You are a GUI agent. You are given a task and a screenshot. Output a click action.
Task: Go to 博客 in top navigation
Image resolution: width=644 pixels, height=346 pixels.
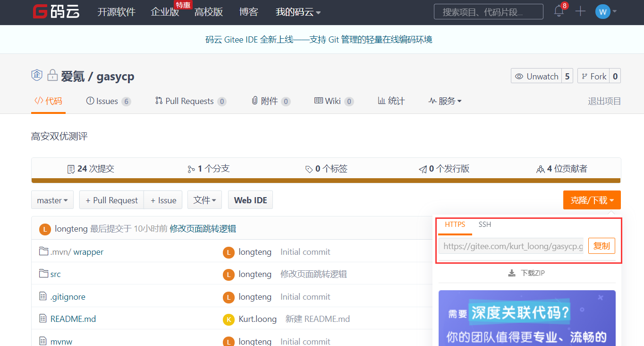[249, 12]
